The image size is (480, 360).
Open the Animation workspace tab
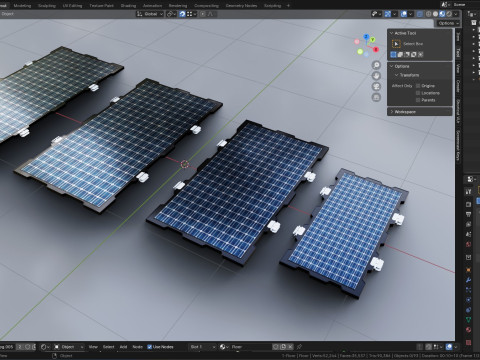152,5
